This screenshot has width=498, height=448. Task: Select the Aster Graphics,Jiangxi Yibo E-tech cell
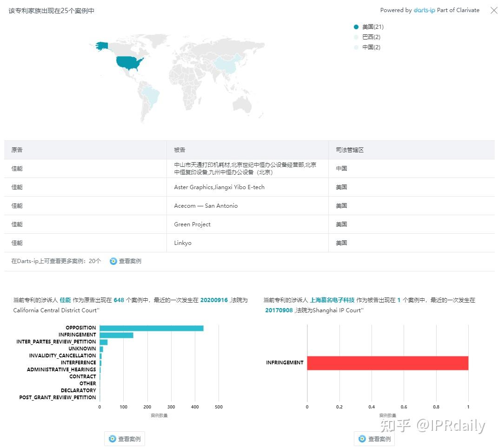247,187
